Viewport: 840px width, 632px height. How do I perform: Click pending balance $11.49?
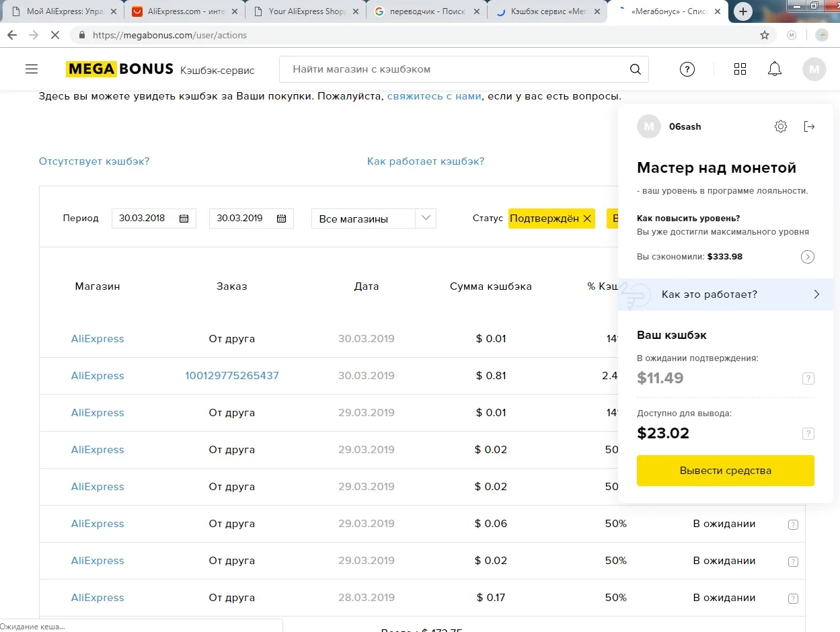click(x=660, y=378)
